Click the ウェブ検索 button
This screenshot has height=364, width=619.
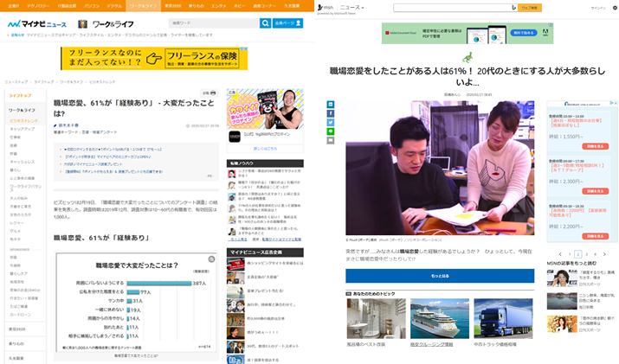pyautogui.click(x=530, y=7)
